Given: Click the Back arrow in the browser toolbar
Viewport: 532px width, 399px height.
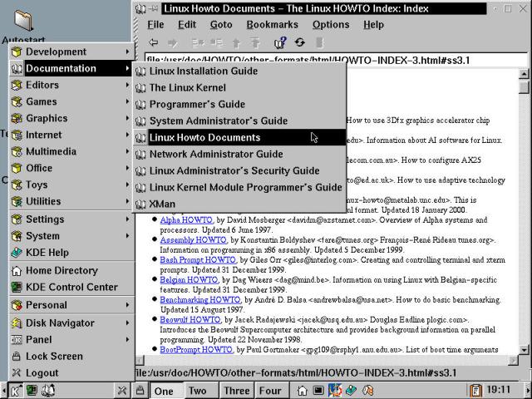Looking at the screenshot, I should tap(154, 42).
